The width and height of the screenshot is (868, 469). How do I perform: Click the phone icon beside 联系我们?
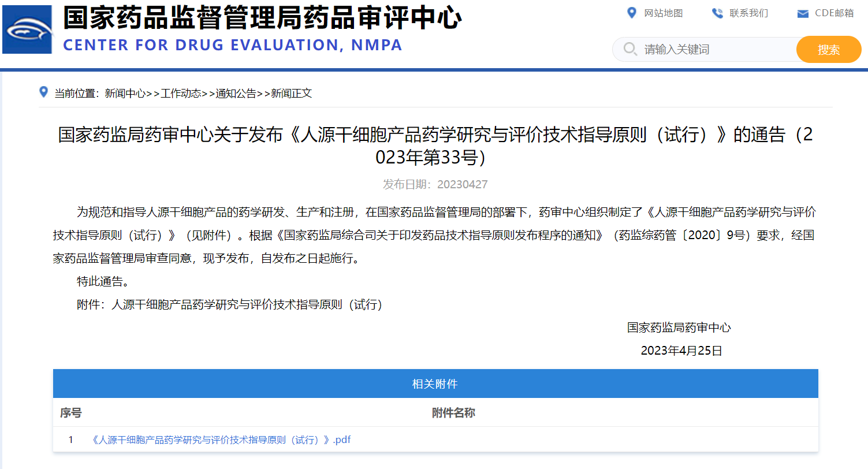point(717,12)
